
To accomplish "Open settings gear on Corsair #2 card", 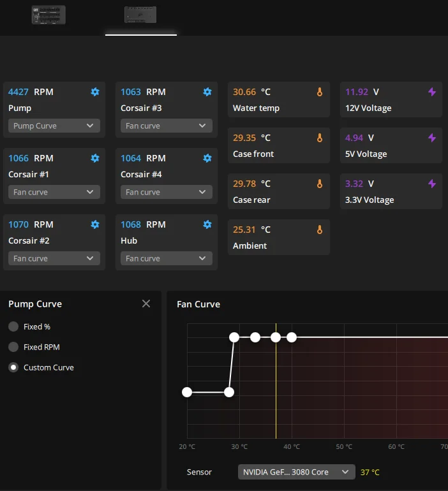I will click(x=95, y=224).
